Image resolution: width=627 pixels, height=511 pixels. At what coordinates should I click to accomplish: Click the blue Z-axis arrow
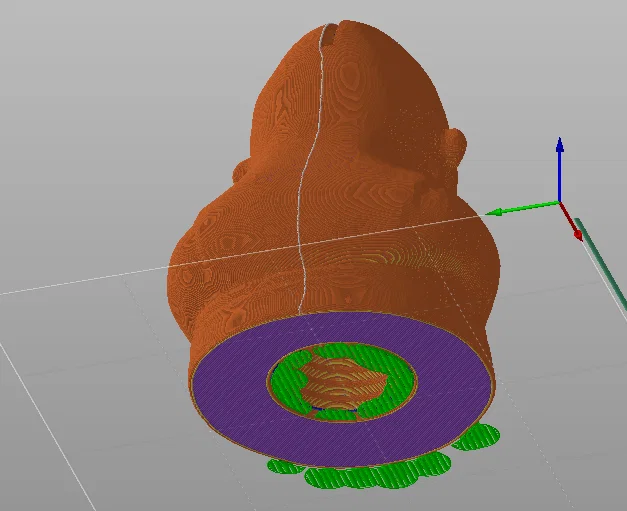click(560, 170)
